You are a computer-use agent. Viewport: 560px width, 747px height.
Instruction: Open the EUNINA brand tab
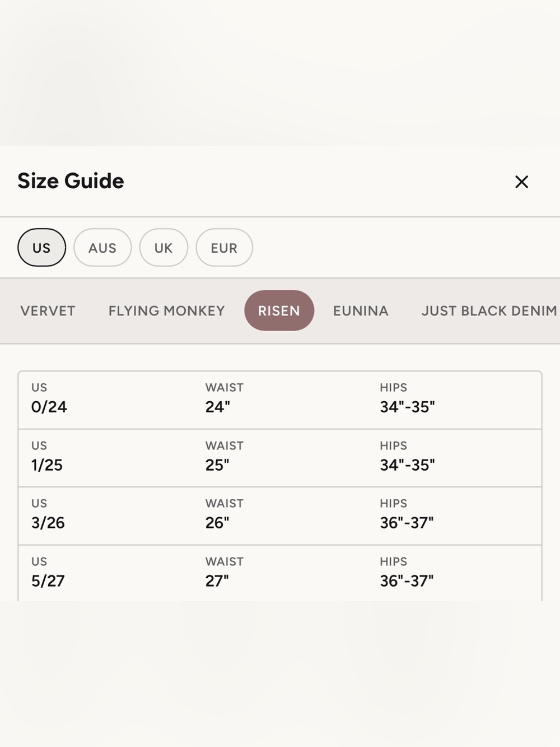tap(361, 310)
